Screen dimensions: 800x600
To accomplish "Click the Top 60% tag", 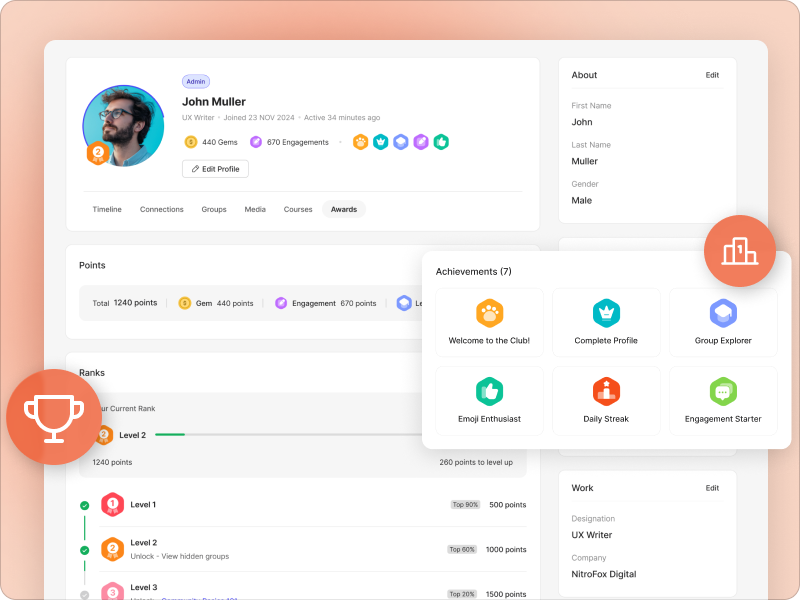I will pos(462,549).
